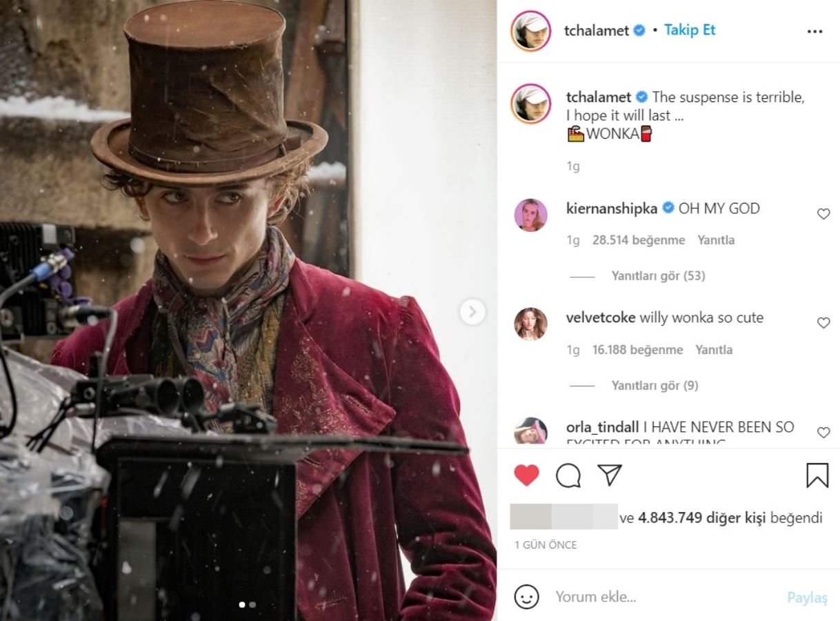Click Takip Et to follow tchalamet
This screenshot has height=621, width=840.
[690, 30]
